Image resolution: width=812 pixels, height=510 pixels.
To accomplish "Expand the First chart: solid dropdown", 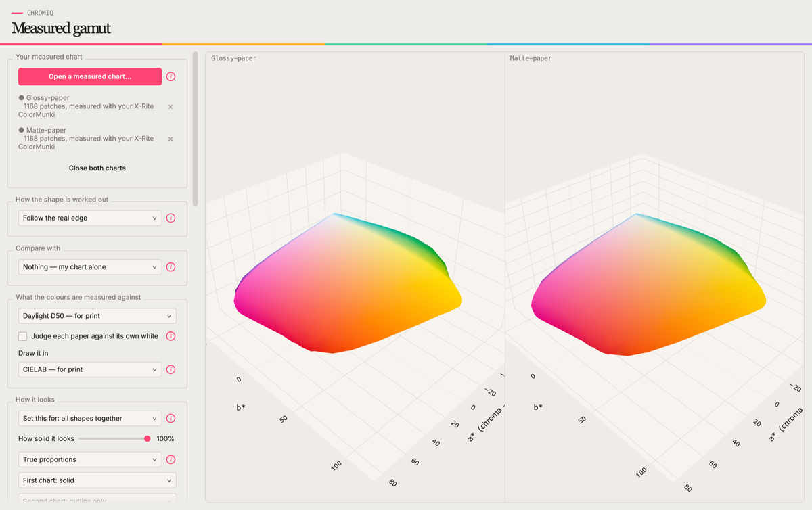I will [x=97, y=480].
